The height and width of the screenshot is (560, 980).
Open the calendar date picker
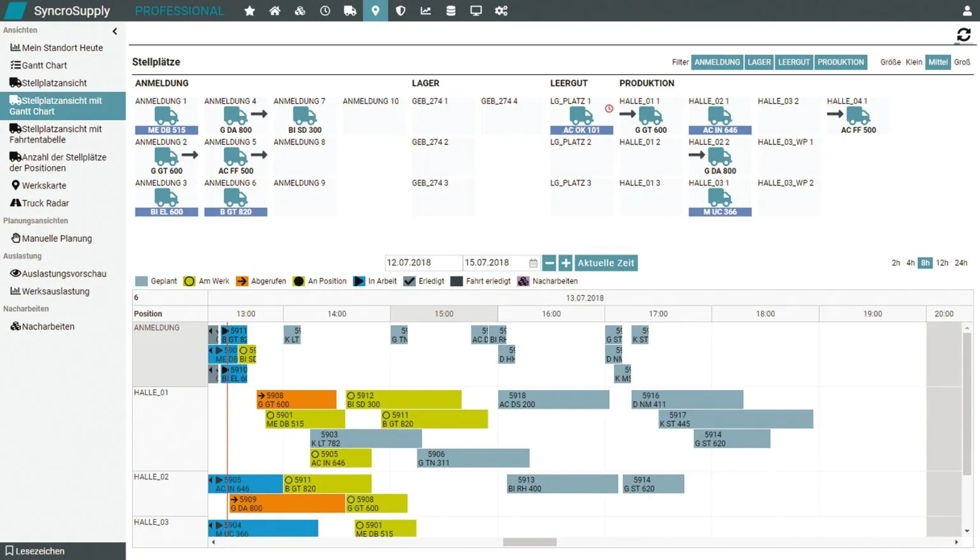click(533, 263)
